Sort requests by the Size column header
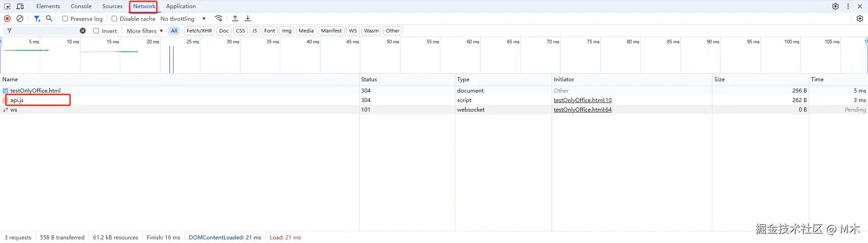The height and width of the screenshot is (243, 868). coord(760,79)
